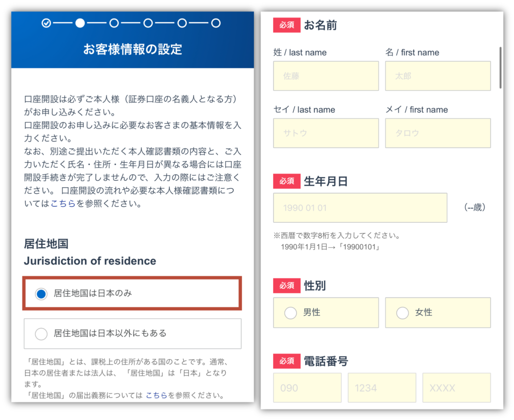Choose 男性 gender radio button
The image size is (514, 420).
291,313
